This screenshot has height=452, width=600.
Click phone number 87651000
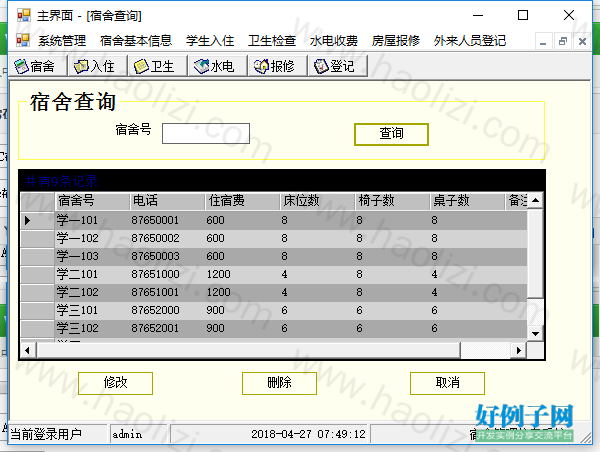coord(155,274)
